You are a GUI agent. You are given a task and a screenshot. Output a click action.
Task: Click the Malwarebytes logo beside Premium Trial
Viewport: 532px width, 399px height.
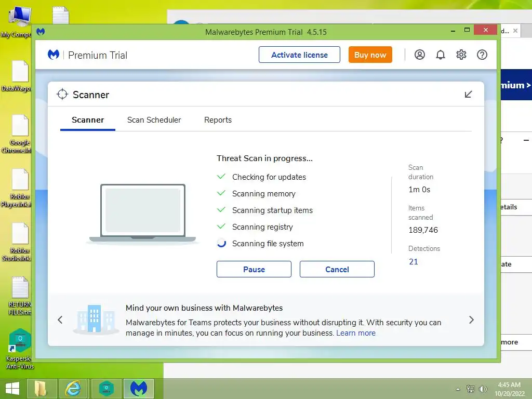click(x=54, y=55)
